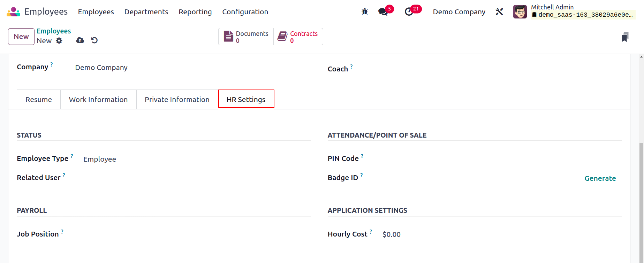Open the Configuration menu
The width and height of the screenshot is (644, 263).
point(245,12)
